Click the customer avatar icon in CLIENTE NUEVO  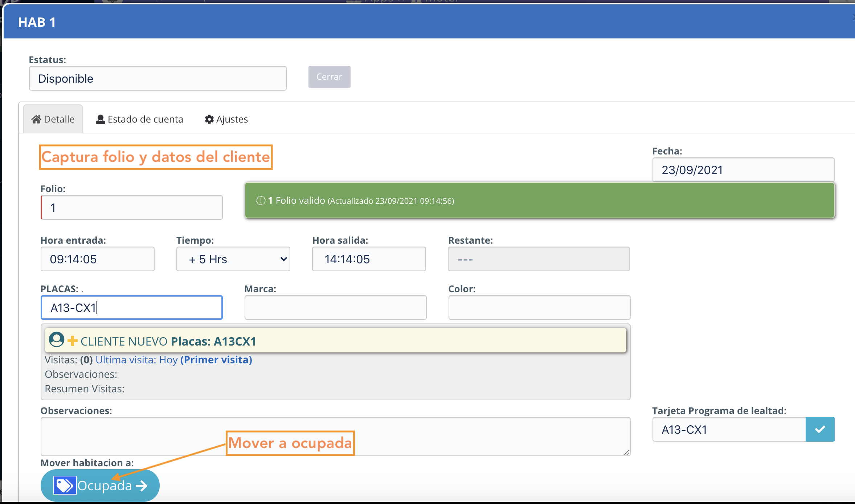[56, 340]
